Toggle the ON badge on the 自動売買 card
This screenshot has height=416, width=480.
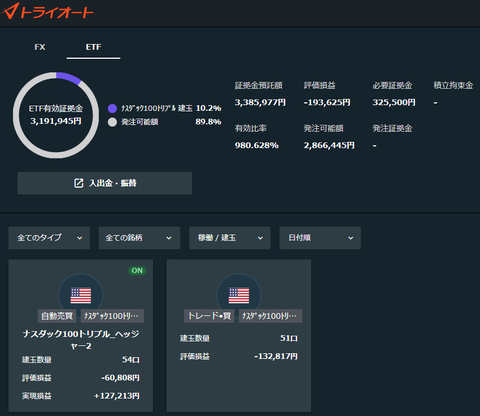tap(137, 270)
